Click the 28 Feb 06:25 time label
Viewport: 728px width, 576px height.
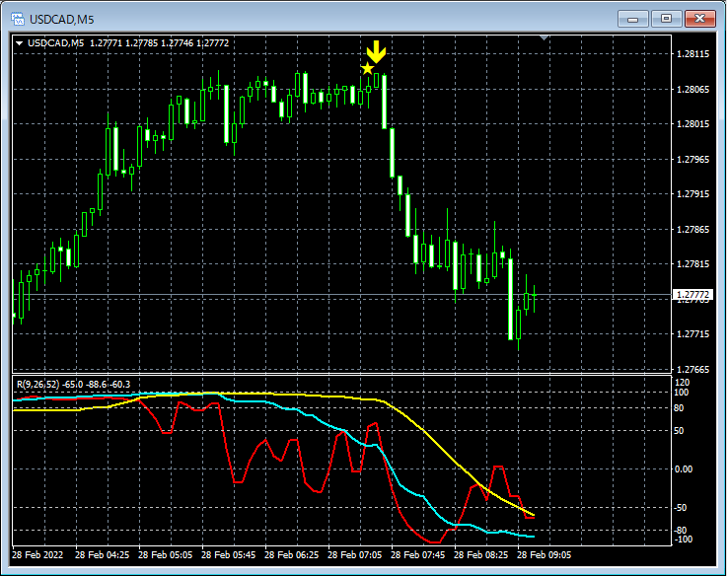[x=292, y=555]
